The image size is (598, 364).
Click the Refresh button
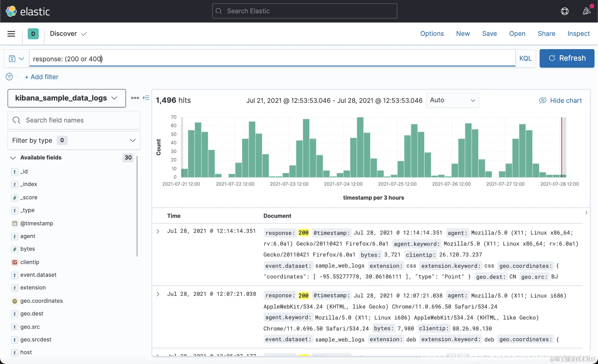point(567,58)
